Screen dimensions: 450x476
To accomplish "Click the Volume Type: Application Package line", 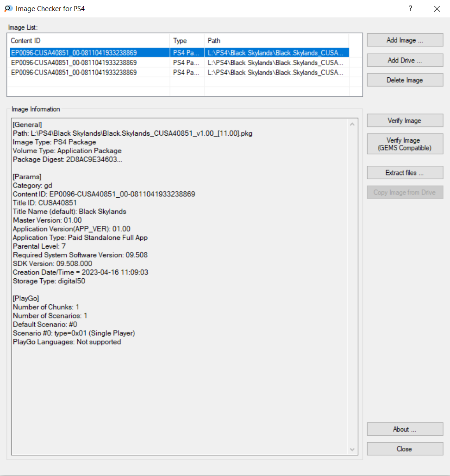I will point(67,151).
